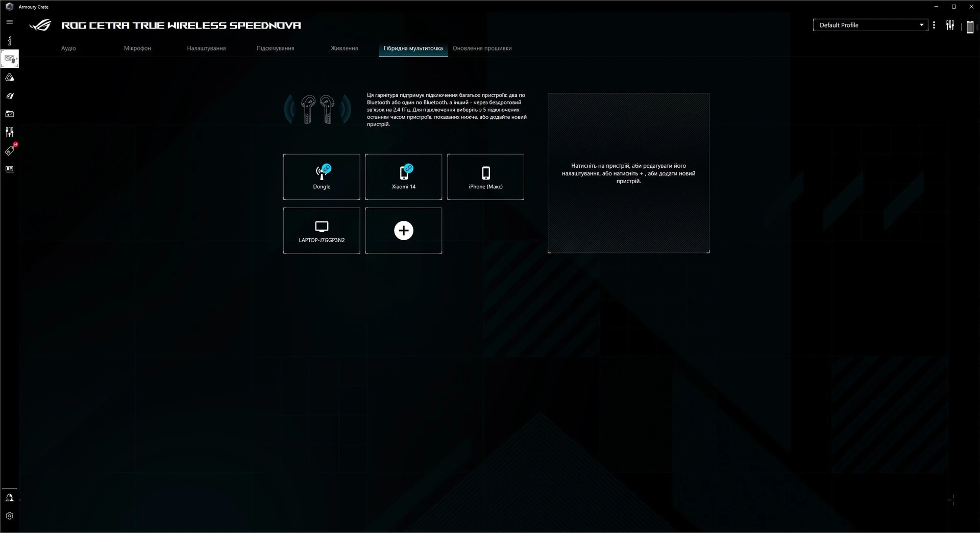Open the Settings gear icon
Viewport: 980px width, 533px height.
pyautogui.click(x=9, y=516)
